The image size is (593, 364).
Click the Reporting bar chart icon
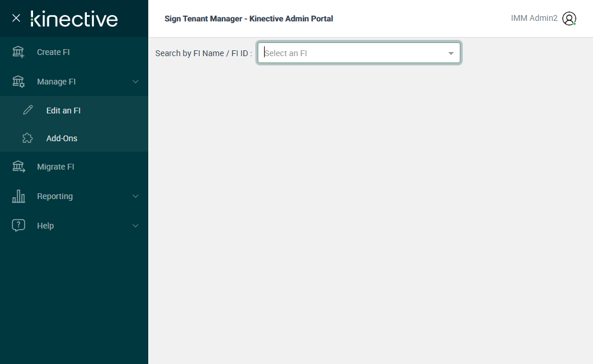[19, 196]
